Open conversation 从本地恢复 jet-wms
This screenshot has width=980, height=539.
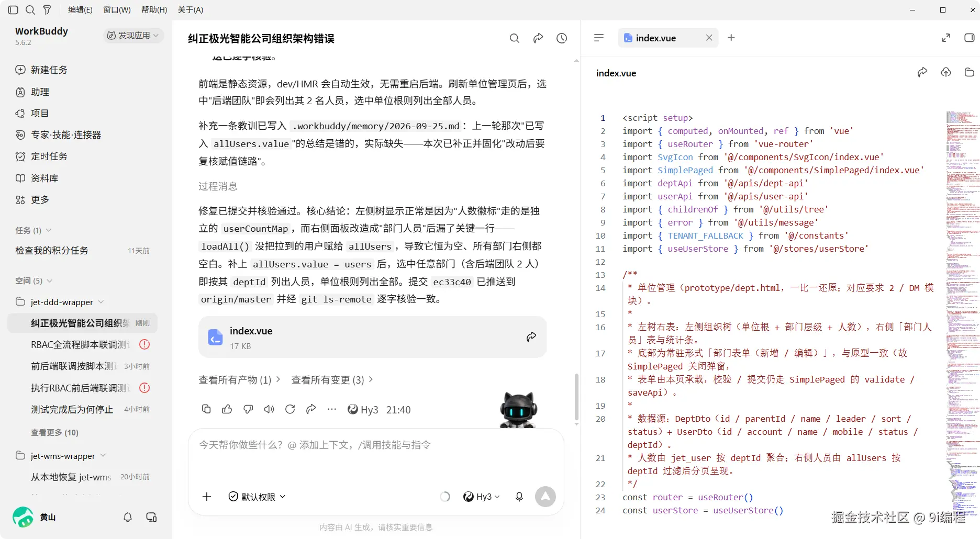pos(83,477)
